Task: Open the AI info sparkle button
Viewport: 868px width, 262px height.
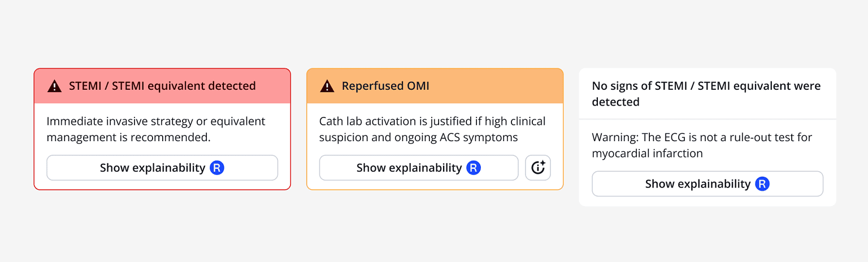Action: coord(538,168)
